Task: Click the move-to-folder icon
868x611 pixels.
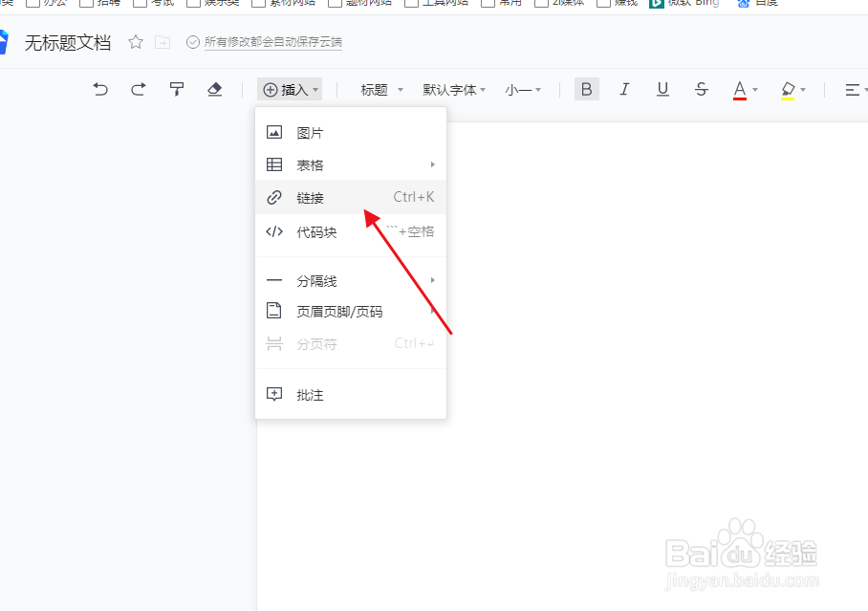Action: [163, 42]
